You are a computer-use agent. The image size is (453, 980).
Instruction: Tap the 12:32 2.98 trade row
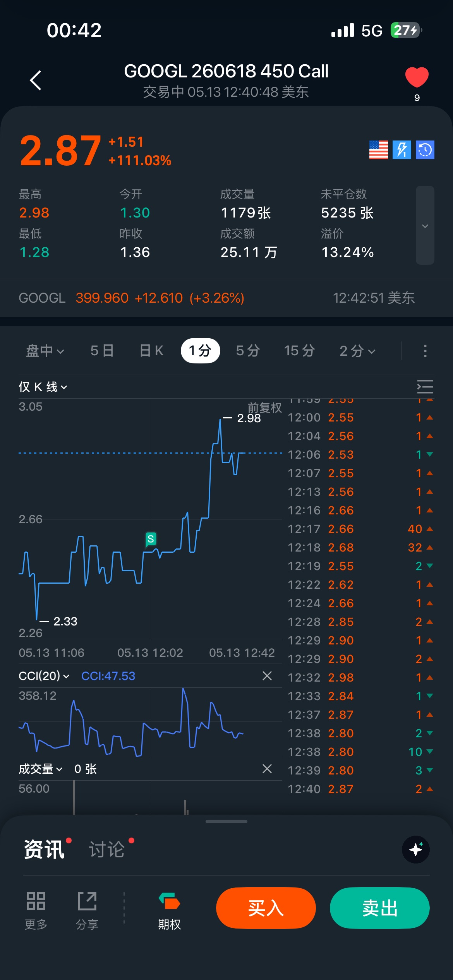point(360,677)
